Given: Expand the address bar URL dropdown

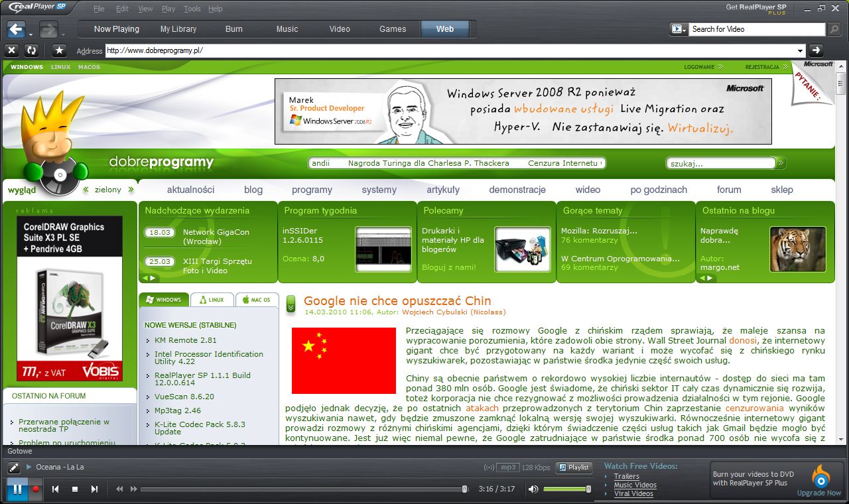Looking at the screenshot, I should click(x=801, y=50).
